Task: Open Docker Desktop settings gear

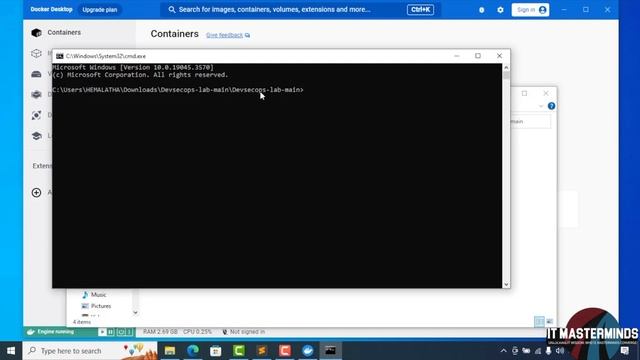Action: [x=500, y=10]
